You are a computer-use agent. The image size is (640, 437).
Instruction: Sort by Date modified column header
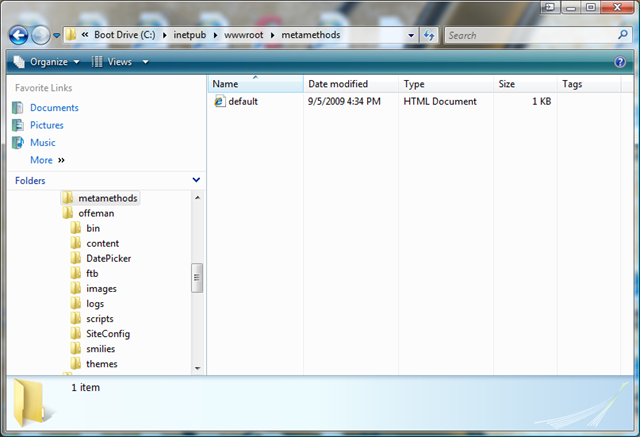tap(351, 84)
